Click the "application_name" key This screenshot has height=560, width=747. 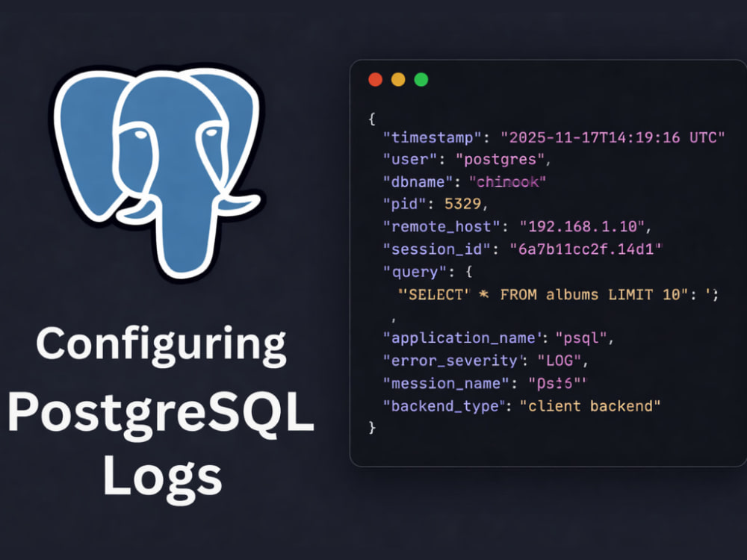click(x=464, y=337)
